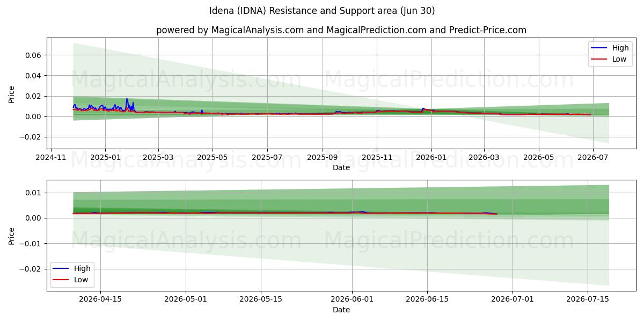Click the '2026-01' x-axis tick label
The height and width of the screenshot is (322, 644).
pos(431,157)
